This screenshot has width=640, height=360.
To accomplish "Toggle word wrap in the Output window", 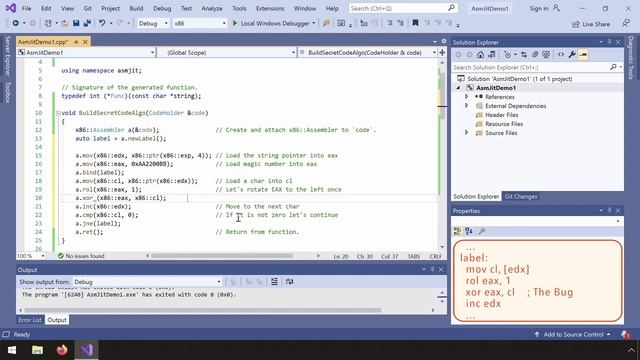I will (289, 282).
